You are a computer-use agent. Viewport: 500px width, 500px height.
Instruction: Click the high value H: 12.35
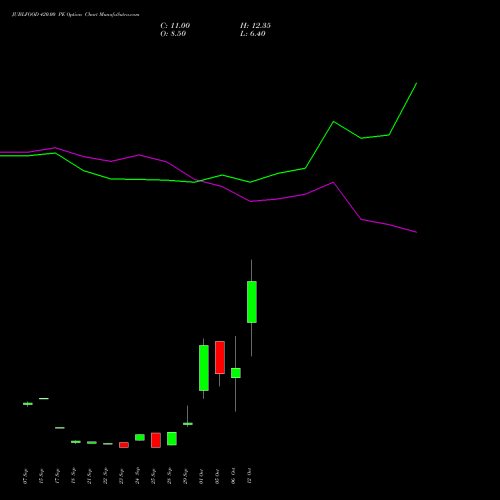tap(255, 26)
